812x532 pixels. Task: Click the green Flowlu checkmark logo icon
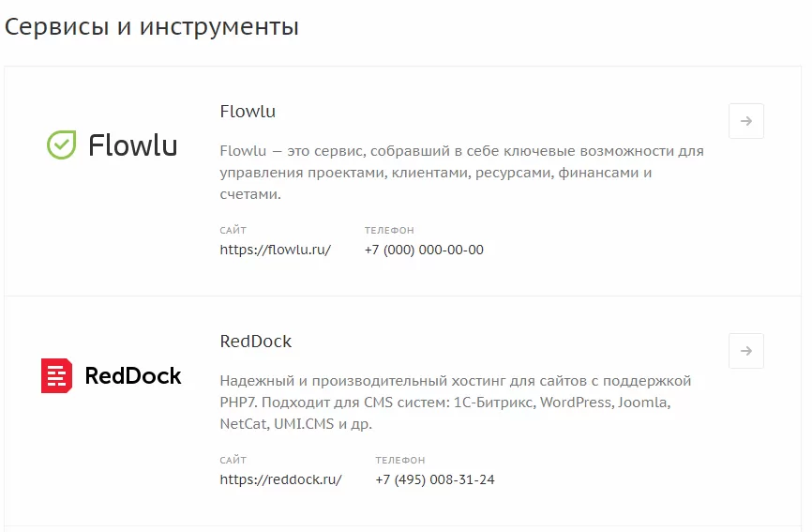click(x=62, y=144)
